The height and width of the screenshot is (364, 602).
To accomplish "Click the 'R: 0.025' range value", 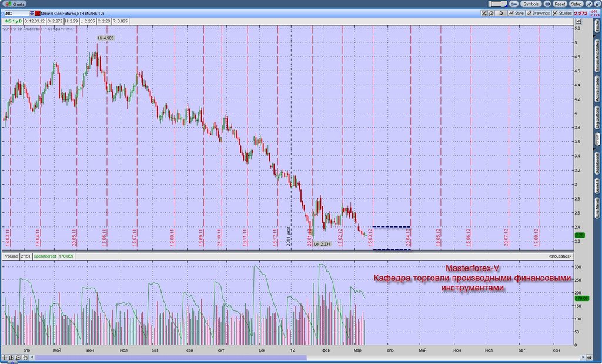I will tap(120, 21).
